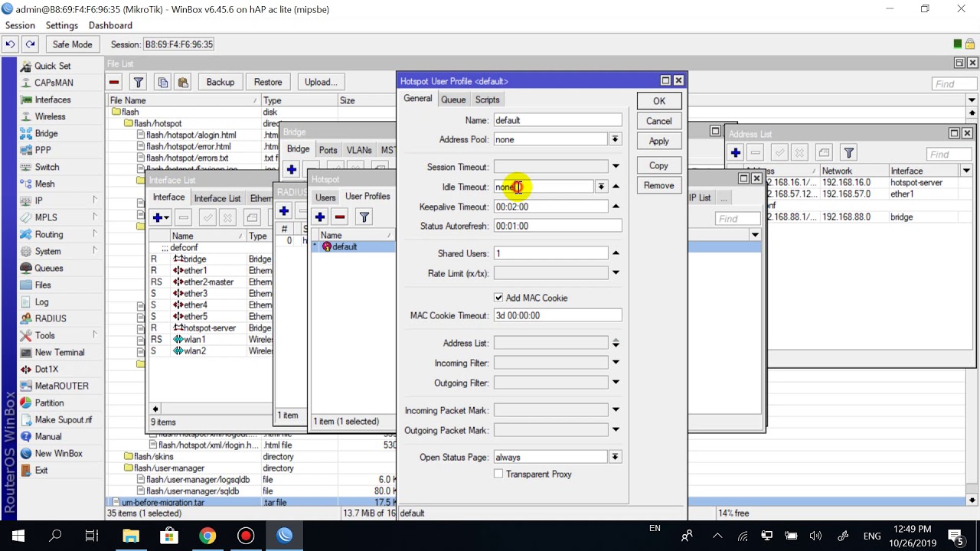Click the Upload... button
980x551 pixels.
[321, 82]
